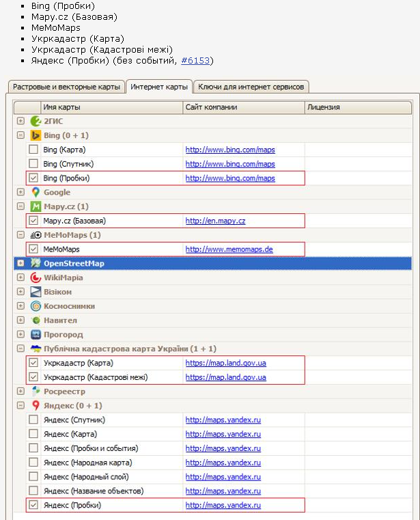Screen dimensions: 420x520
Task: Enable Яндекс (Народный слой) checkbox
Action: (33, 476)
